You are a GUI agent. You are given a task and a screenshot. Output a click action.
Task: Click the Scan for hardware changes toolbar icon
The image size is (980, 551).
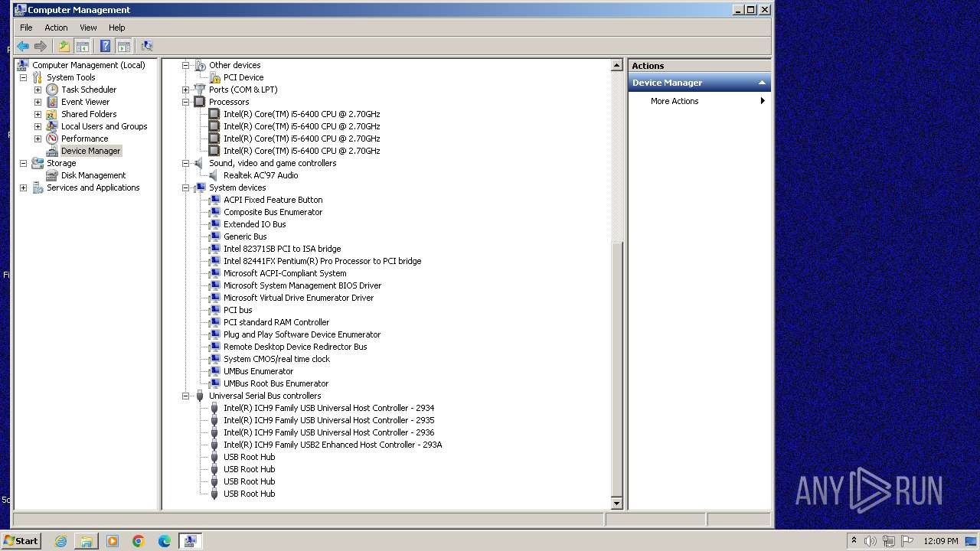click(x=147, y=47)
